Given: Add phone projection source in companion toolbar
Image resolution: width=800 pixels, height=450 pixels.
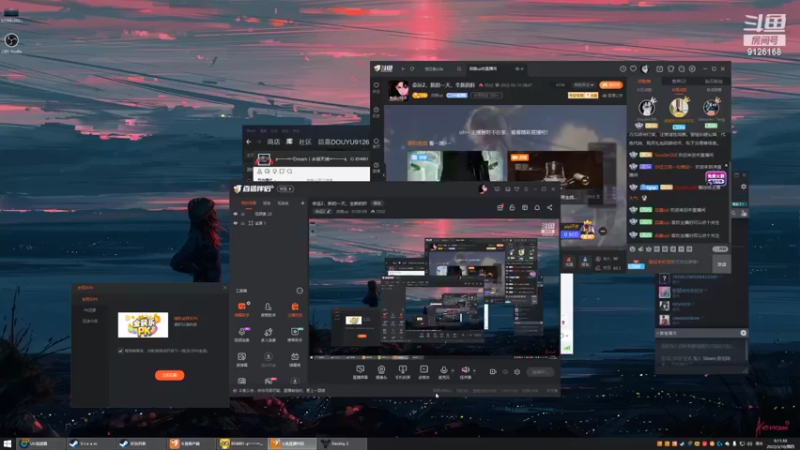Looking at the screenshot, I should click(403, 372).
